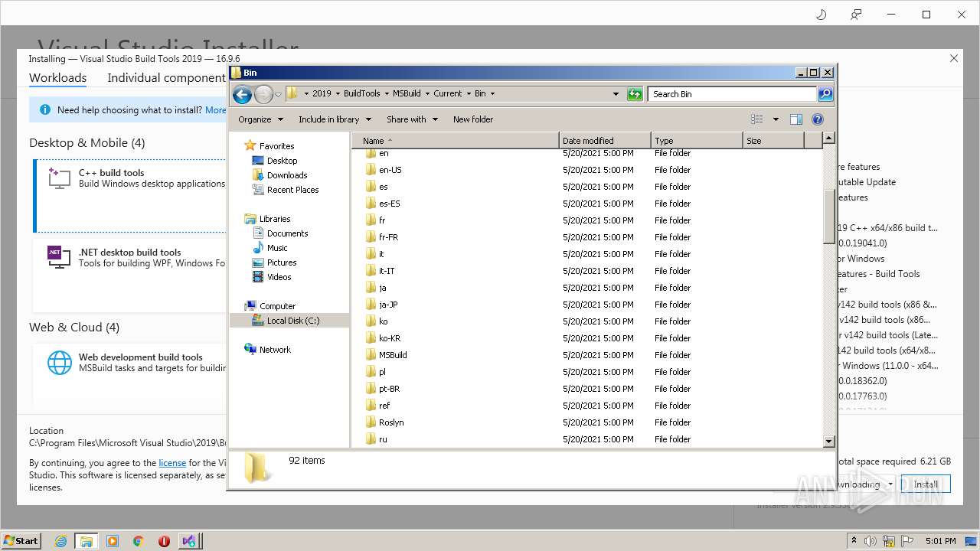Viewport: 980px width, 551px height.
Task: Switch to the Individual components tab
Action: pos(166,77)
